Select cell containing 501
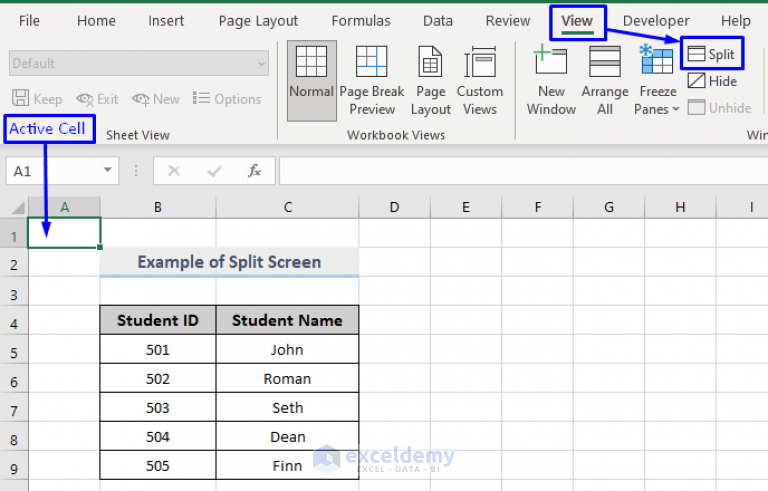 tap(158, 349)
